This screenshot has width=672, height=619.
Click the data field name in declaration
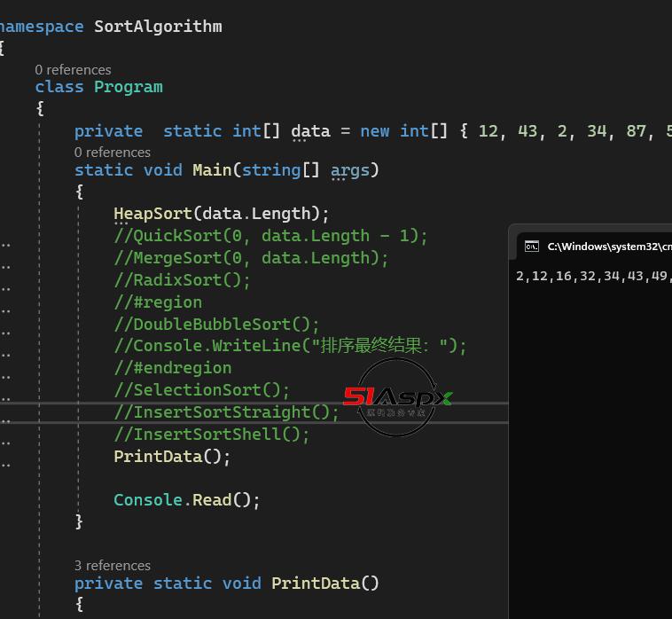[310, 131]
